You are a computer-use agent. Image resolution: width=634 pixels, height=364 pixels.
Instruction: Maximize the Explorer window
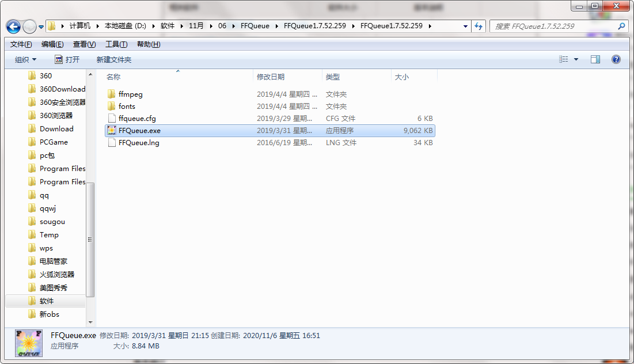pos(595,6)
